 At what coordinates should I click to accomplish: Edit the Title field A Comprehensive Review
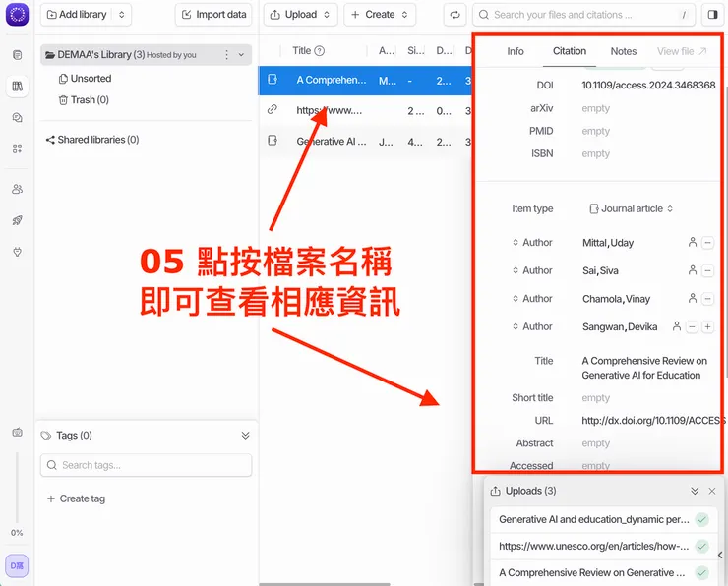tap(644, 368)
